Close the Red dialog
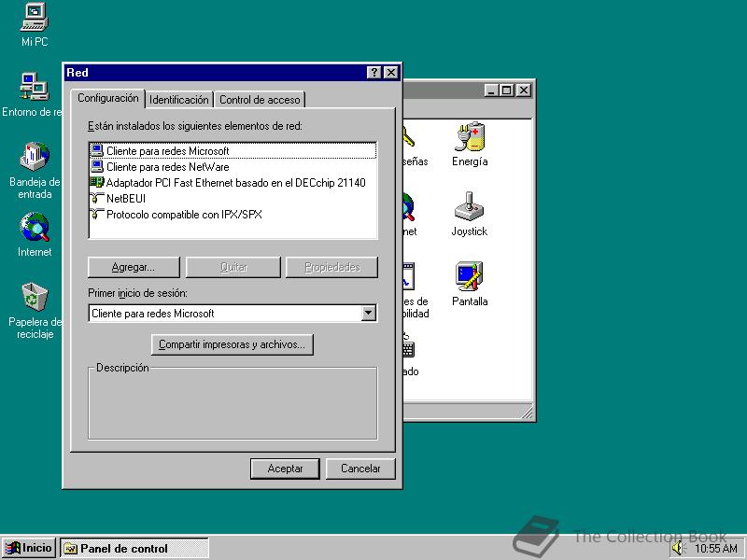747x560 pixels. pyautogui.click(x=390, y=73)
